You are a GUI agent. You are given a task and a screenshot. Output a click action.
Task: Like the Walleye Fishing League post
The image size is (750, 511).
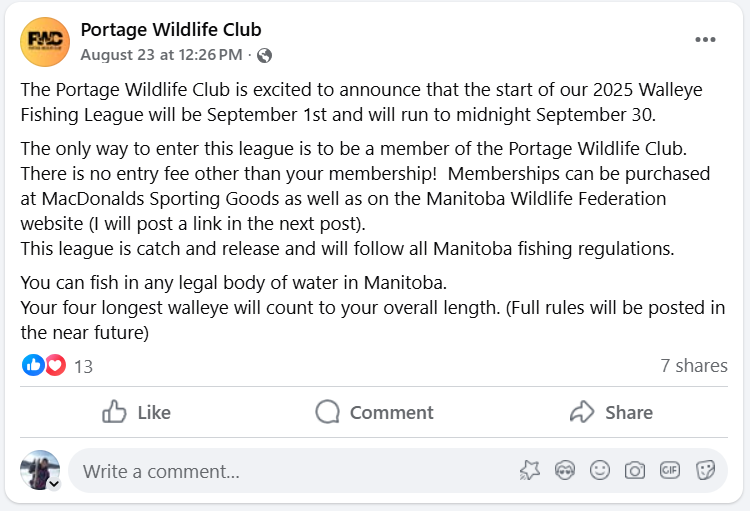(136, 412)
